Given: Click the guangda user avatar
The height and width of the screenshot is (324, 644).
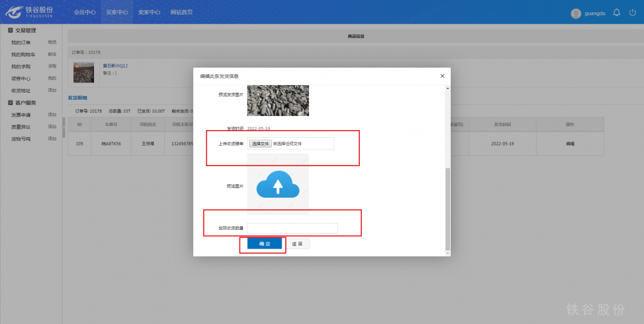Looking at the screenshot, I should (576, 14).
